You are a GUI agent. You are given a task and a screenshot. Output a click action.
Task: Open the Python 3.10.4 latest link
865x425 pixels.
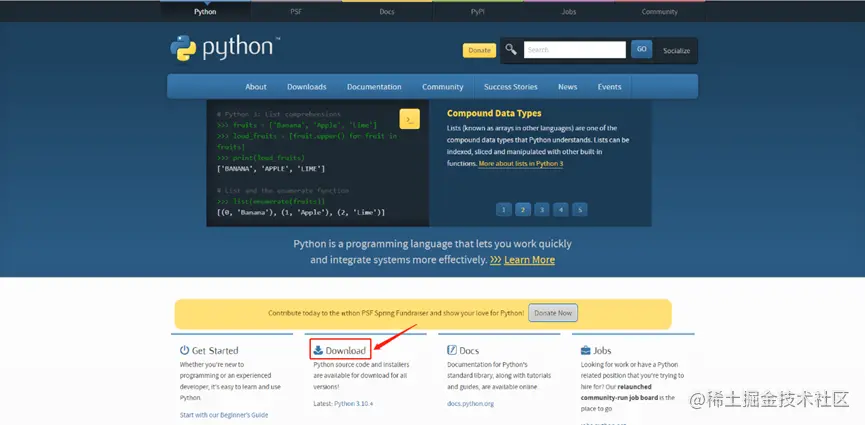click(354, 403)
